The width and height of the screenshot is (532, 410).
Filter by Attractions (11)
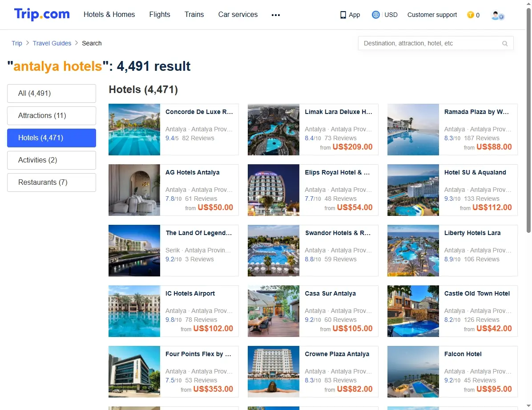(x=52, y=115)
